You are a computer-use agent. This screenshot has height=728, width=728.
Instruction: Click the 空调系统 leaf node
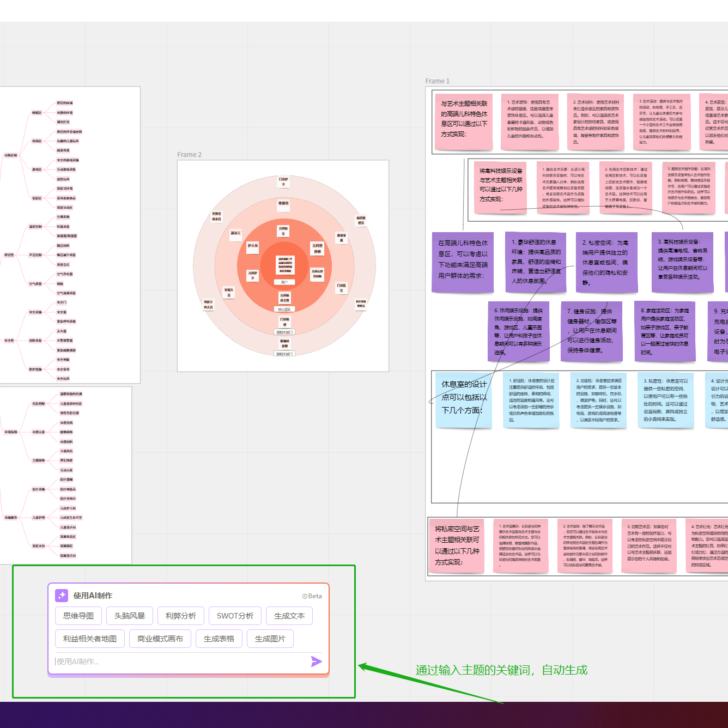[x=63, y=217]
